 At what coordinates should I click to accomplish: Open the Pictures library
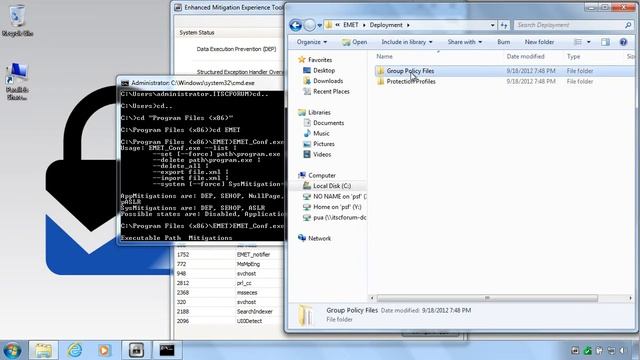(x=324, y=144)
